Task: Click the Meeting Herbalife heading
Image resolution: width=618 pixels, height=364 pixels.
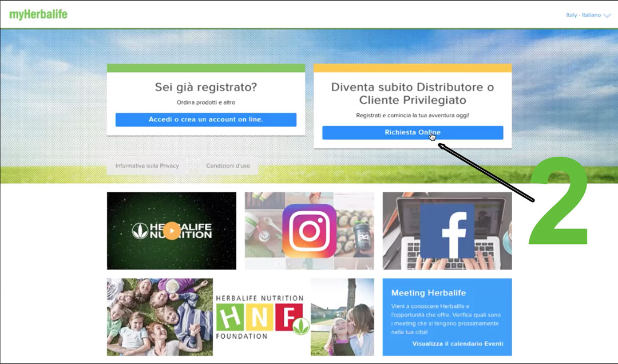Action: point(429,293)
